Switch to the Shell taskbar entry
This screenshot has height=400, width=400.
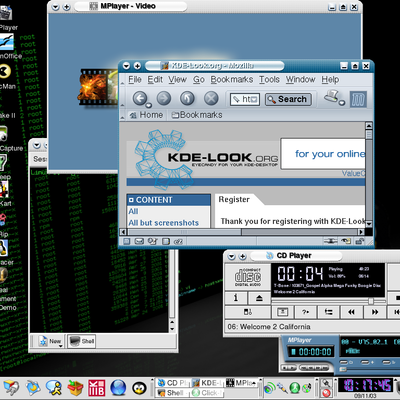pyautogui.click(x=172, y=393)
